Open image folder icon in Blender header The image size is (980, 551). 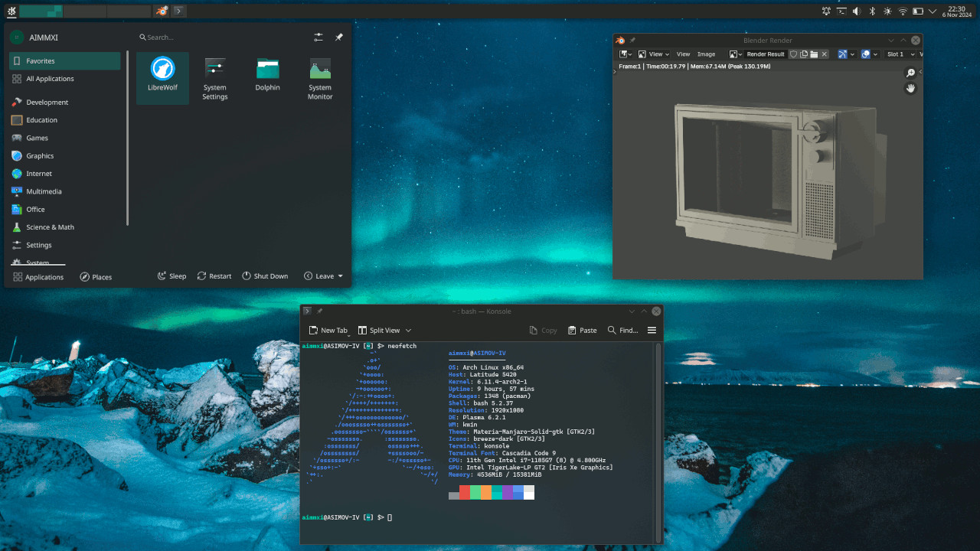coord(814,54)
